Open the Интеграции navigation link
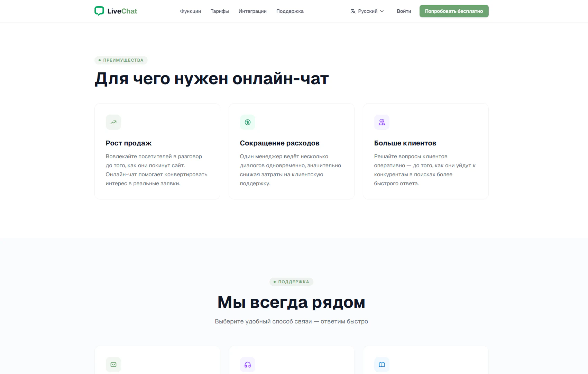Screen dimensions: 588x374 click(x=252, y=11)
